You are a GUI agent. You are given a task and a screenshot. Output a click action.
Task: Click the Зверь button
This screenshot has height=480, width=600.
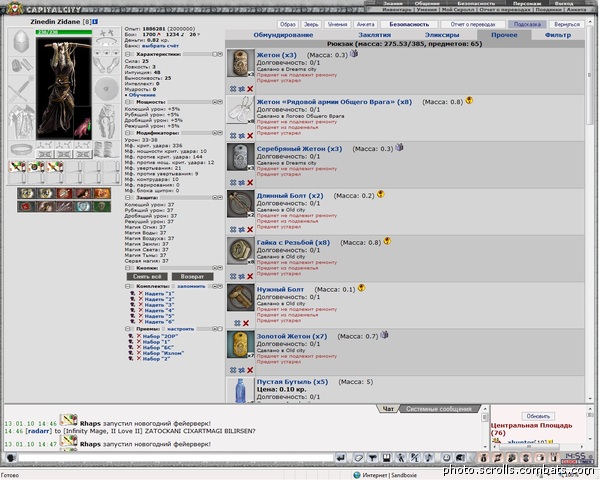click(311, 24)
